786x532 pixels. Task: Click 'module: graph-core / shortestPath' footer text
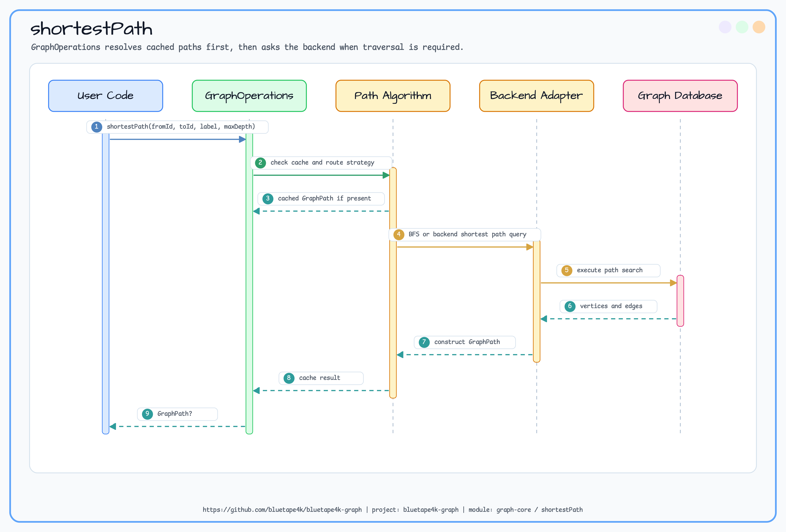525,510
